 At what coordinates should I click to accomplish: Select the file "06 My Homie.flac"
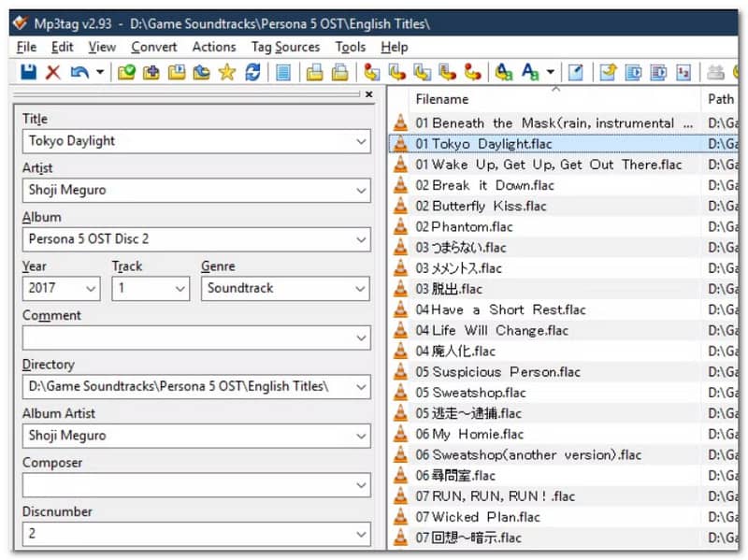pyautogui.click(x=469, y=434)
